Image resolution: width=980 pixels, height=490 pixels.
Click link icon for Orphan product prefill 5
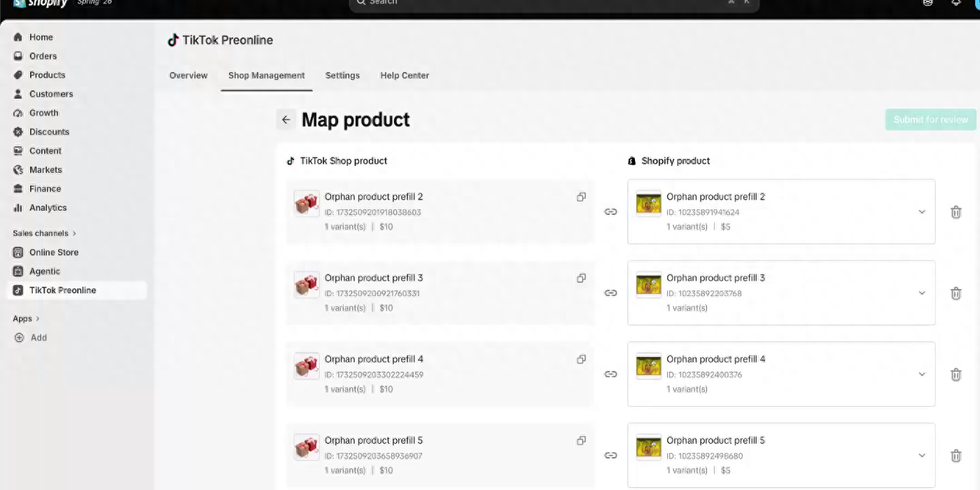pos(610,456)
